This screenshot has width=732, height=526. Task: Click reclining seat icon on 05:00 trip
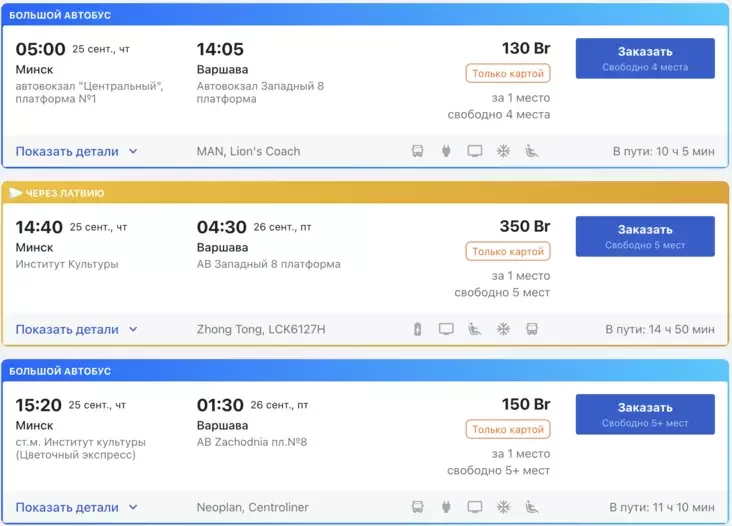click(x=532, y=152)
